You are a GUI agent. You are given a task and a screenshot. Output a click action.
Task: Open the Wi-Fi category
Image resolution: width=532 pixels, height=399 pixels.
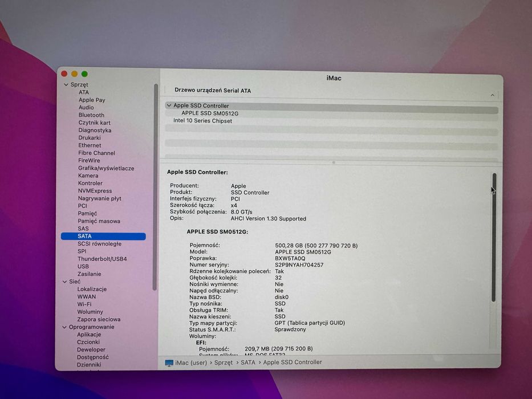(84, 304)
